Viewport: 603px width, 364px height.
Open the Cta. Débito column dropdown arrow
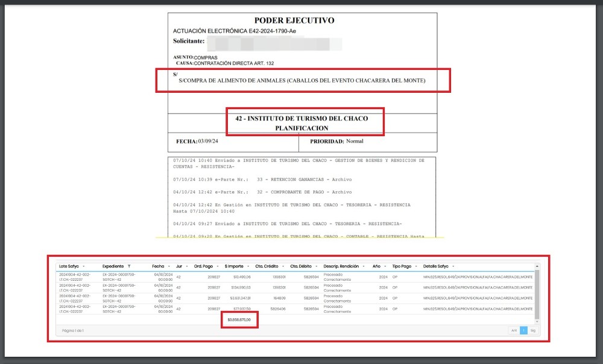point(317,266)
